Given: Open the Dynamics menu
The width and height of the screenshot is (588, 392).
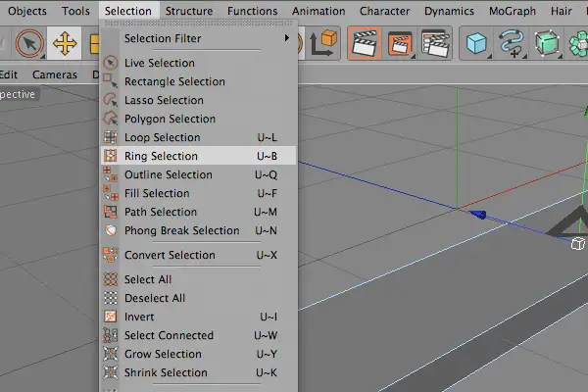Looking at the screenshot, I should (x=449, y=11).
